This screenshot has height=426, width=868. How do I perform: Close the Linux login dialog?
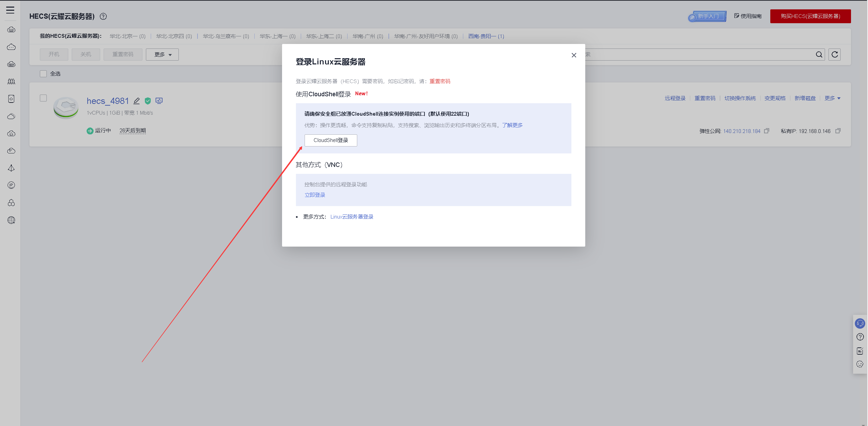point(574,55)
